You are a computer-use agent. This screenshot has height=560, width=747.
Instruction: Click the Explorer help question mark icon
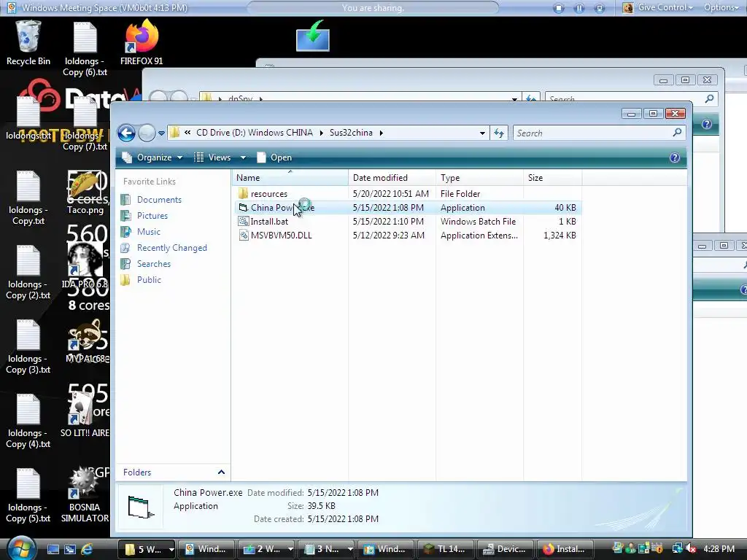[x=675, y=157]
